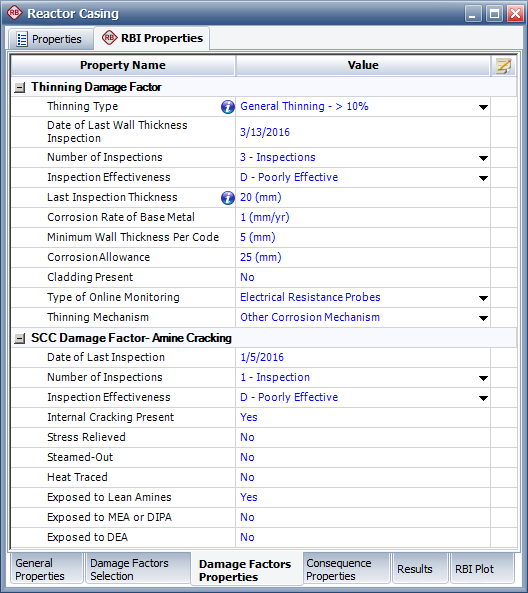Viewport: 528px width, 593px height.
Task: Open the Thinning Type dropdown arrow
Action: tap(483, 107)
